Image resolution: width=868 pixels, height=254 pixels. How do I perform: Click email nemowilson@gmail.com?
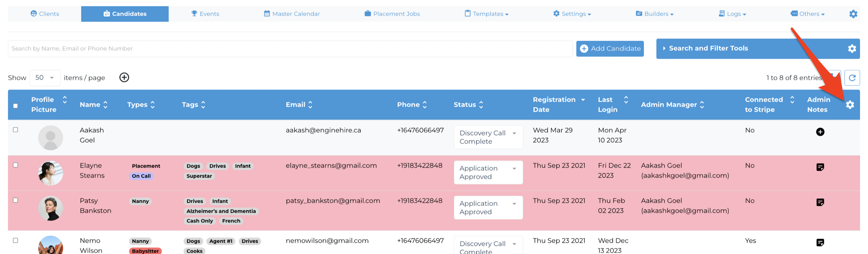point(327,241)
